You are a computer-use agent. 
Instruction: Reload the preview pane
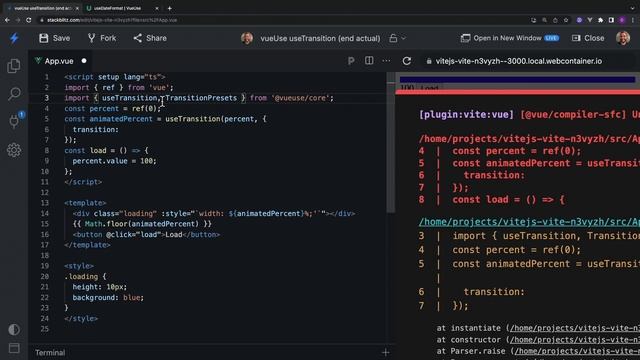coord(407,61)
